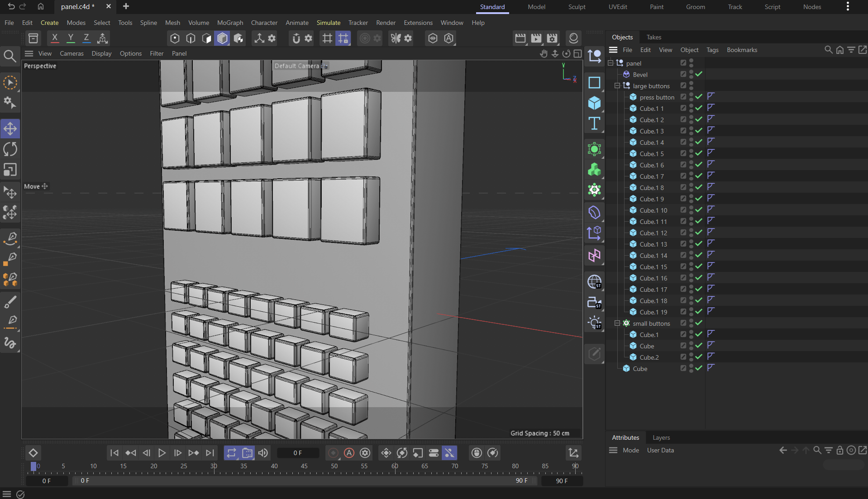Open the Objects manager hamburger menu
The width and height of the screenshot is (868, 499).
click(613, 50)
